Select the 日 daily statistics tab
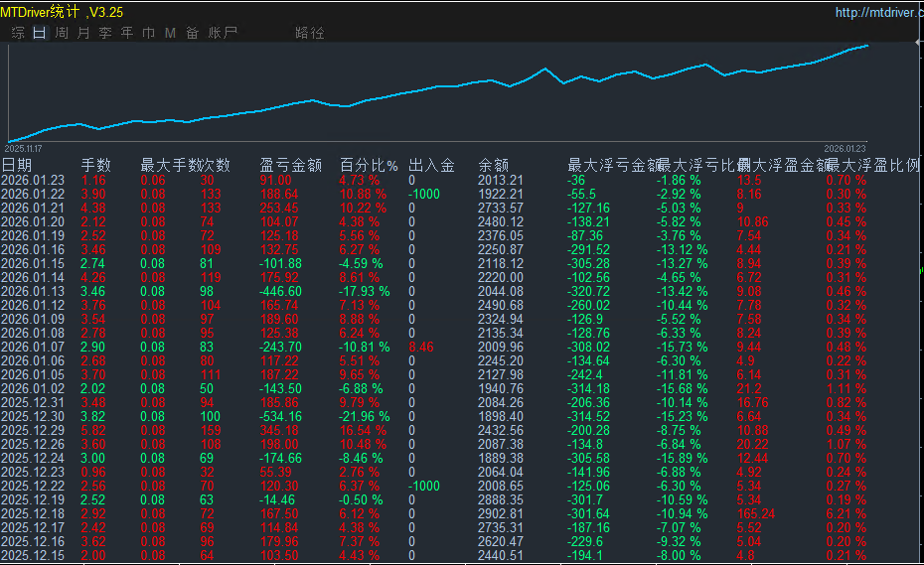Screen dimensions: 924x565 40,33
